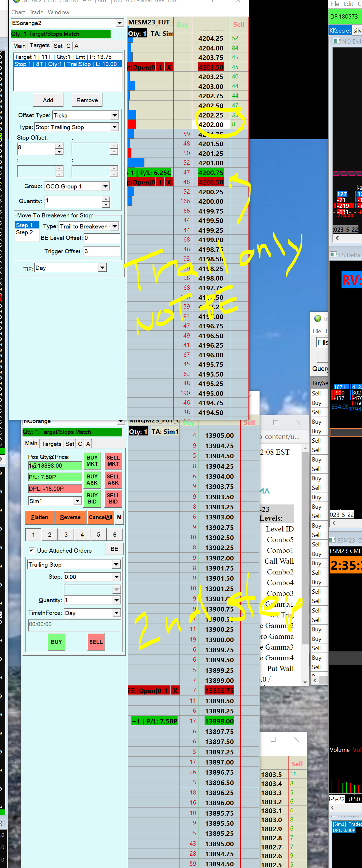Cancel the open order at 4200.50
The width and height of the screenshot is (362, 868).
[x=169, y=182]
